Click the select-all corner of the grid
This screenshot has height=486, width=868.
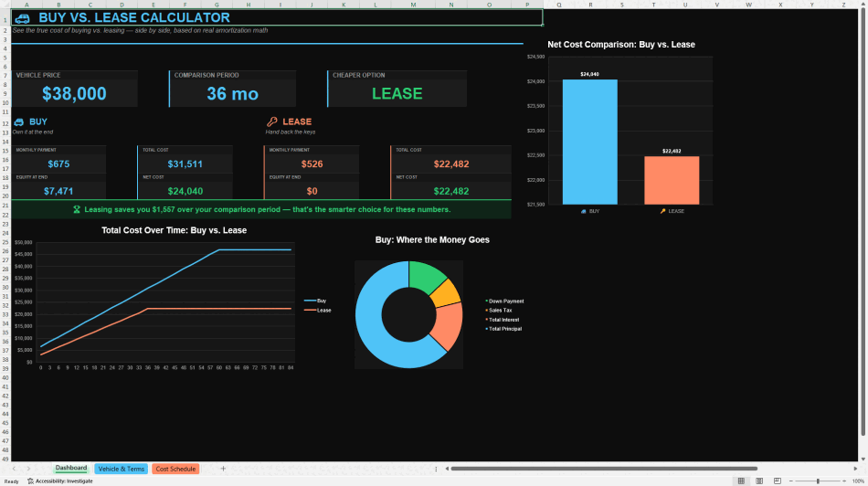click(x=5, y=5)
